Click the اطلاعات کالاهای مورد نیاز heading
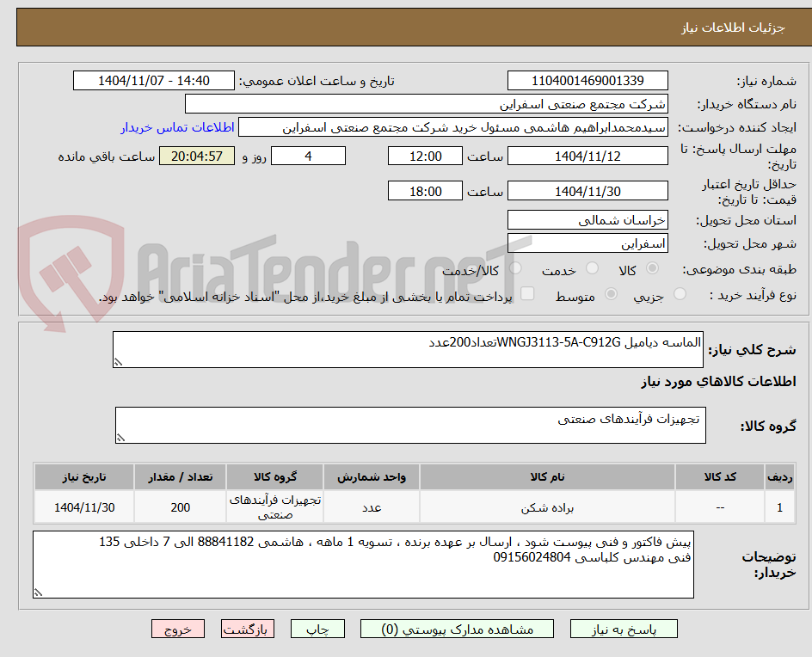812x657 pixels. [x=719, y=382]
